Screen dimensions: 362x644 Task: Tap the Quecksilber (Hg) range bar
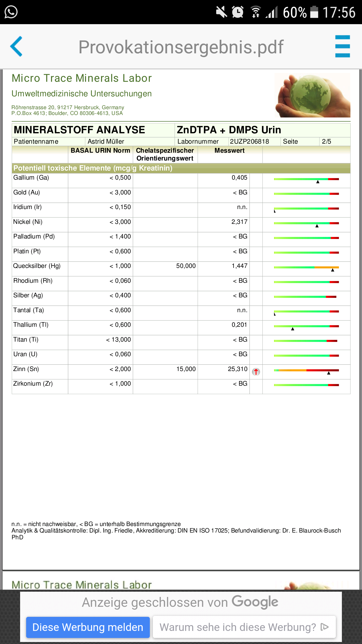click(x=306, y=267)
